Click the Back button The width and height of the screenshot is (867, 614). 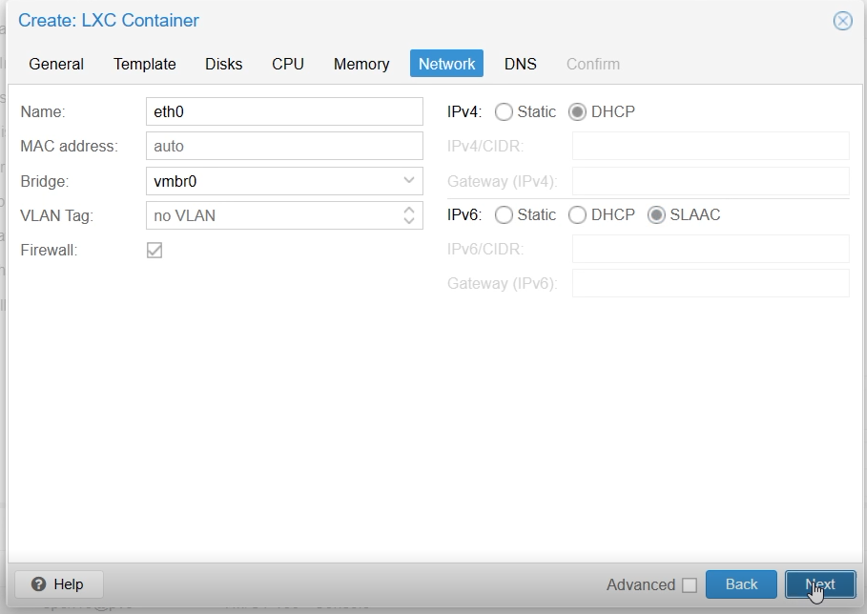click(x=740, y=584)
